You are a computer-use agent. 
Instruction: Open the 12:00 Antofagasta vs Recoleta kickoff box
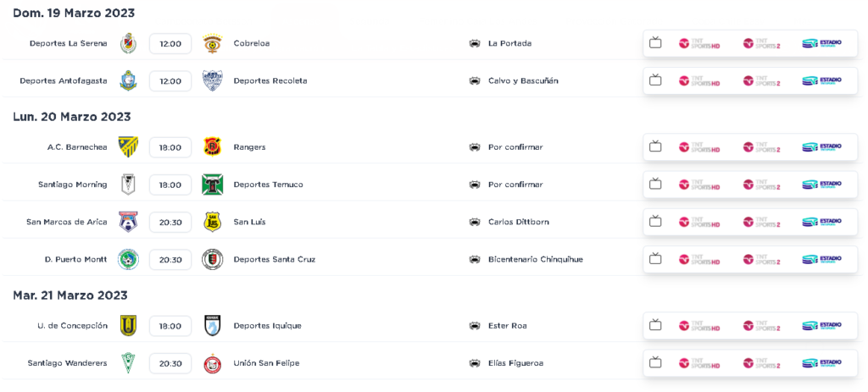point(170,80)
